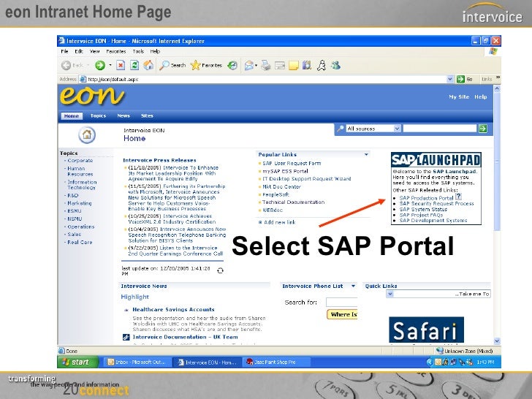The height and width of the screenshot is (399, 532).
Task: Click the Where Is button
Action: tap(342, 314)
